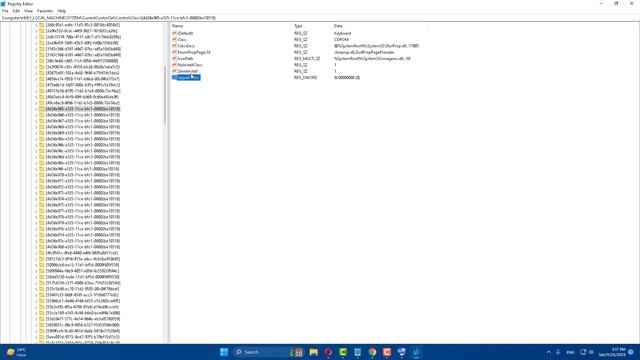640x360 pixels.
Task: Click the EnumPropPages32 value name
Action: point(194,52)
